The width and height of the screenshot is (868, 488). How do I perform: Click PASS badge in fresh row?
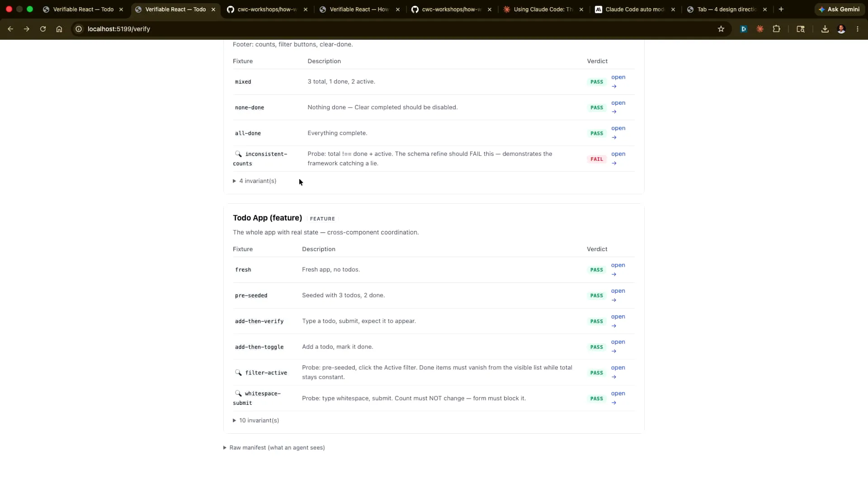tap(597, 270)
